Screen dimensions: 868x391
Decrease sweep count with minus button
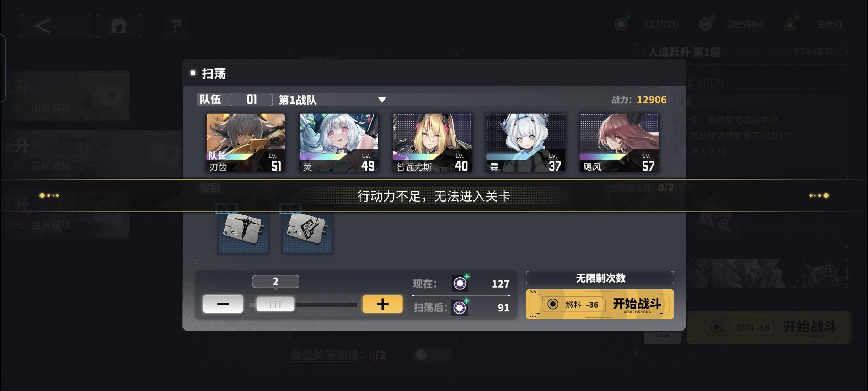(x=223, y=304)
